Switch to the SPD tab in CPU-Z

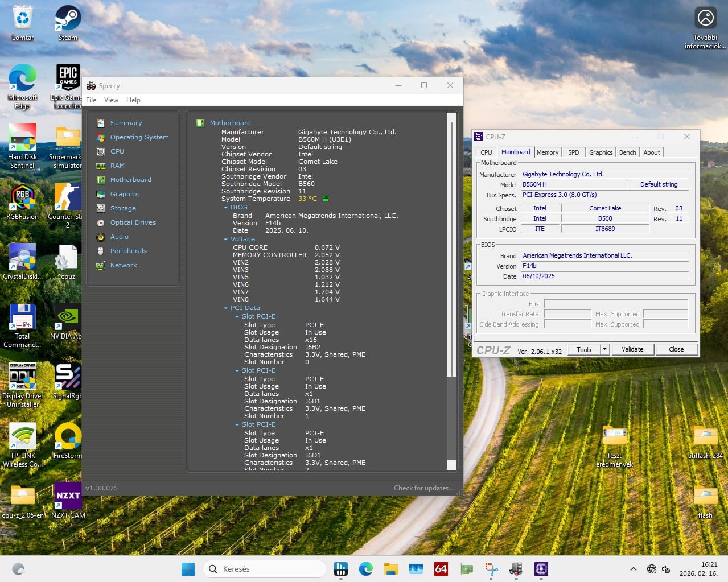coord(573,152)
